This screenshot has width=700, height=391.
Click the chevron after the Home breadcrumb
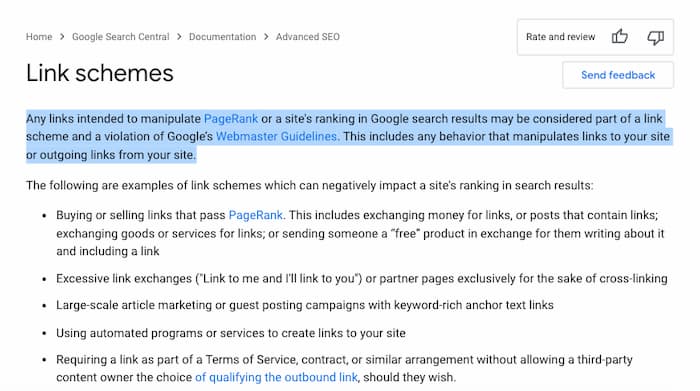pyautogui.click(x=62, y=37)
